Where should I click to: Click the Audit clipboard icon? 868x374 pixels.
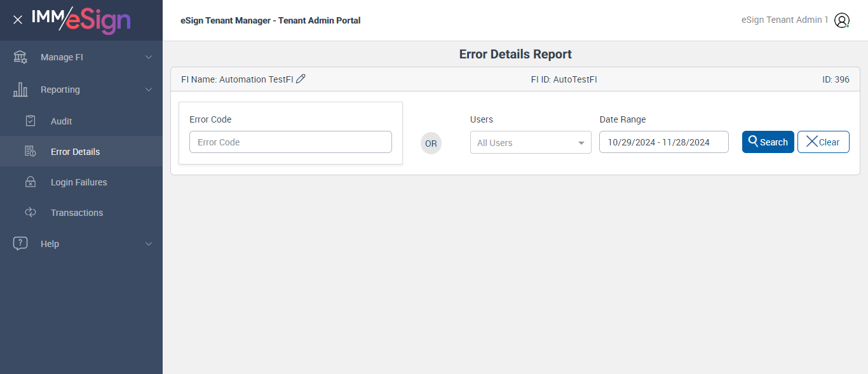click(x=31, y=121)
